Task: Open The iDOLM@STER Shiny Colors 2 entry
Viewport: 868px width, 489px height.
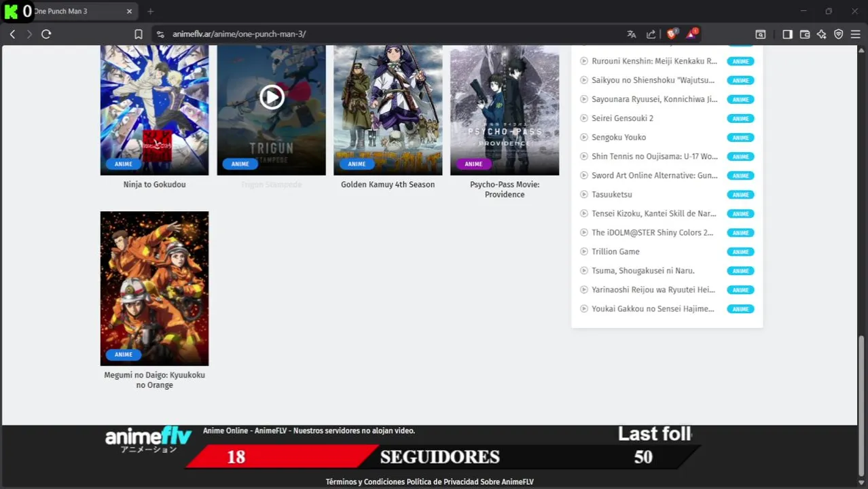Action: click(x=653, y=232)
